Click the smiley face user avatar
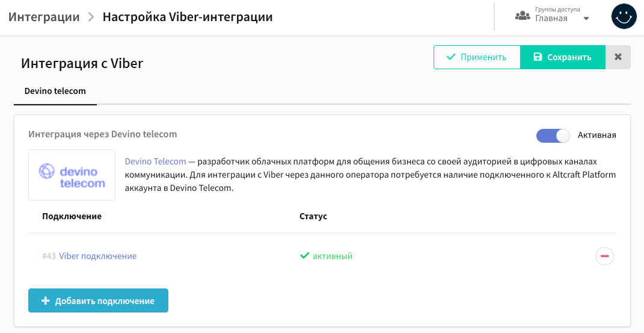The height and width of the screenshot is (333, 644). point(624,16)
